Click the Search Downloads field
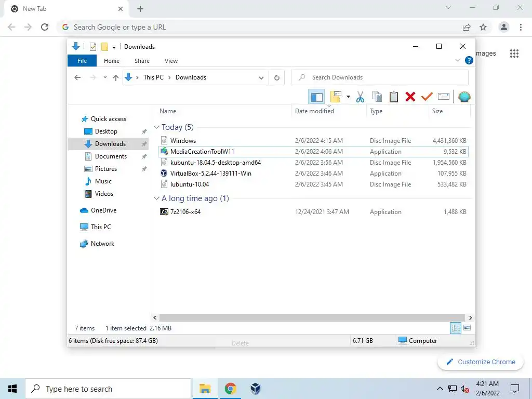The image size is (532, 399). [x=380, y=77]
